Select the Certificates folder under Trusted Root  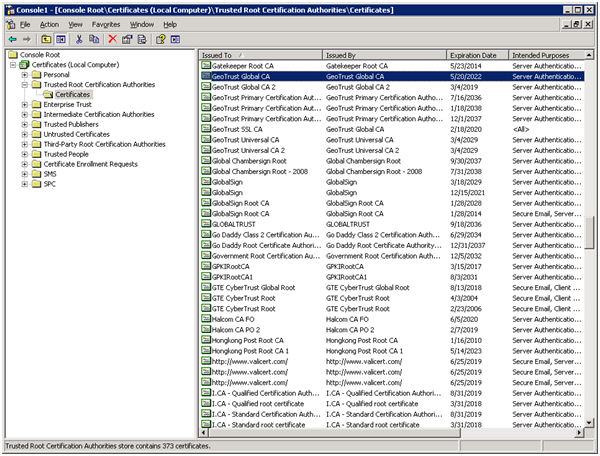(72, 94)
